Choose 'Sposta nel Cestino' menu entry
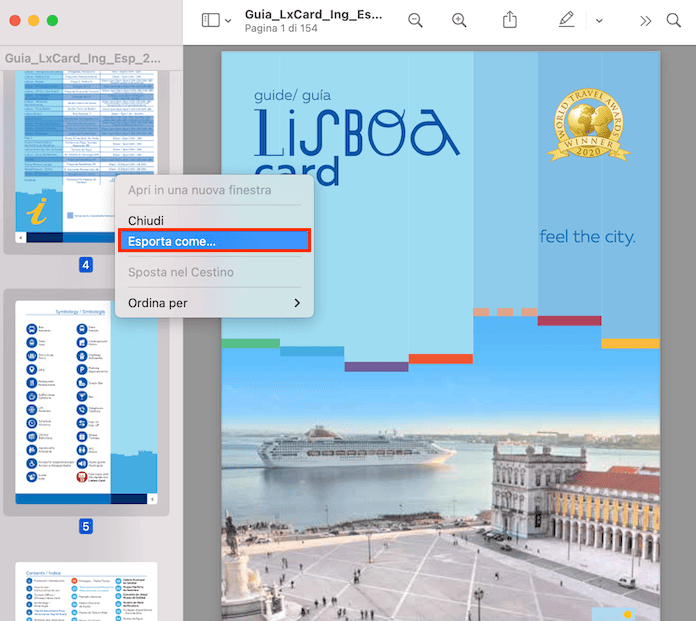Image resolution: width=696 pixels, height=621 pixels. tap(181, 272)
